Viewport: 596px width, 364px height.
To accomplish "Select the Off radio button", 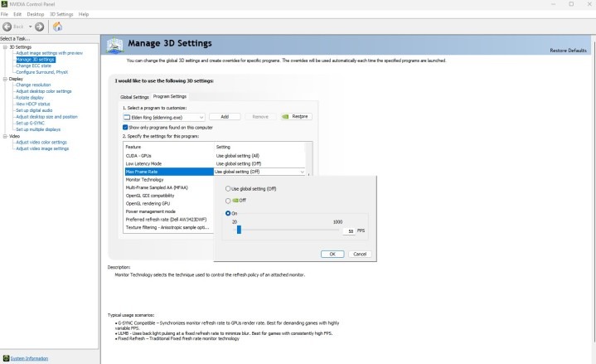I will [228, 201].
